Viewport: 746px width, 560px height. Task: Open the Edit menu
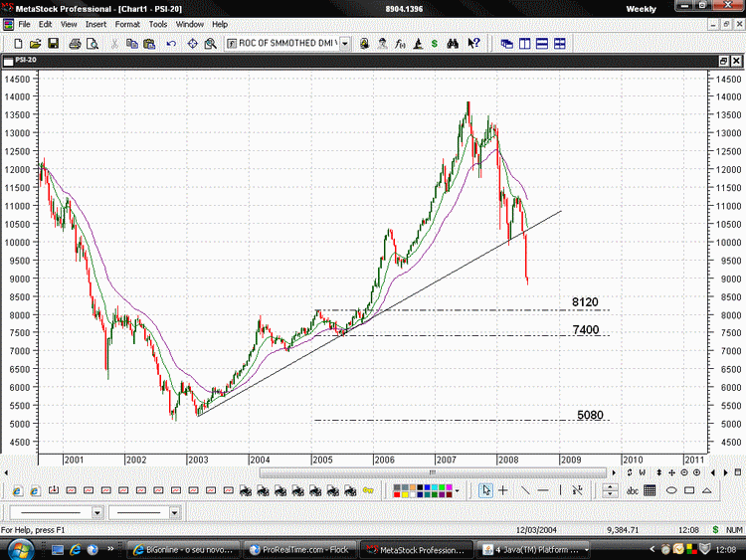point(45,24)
